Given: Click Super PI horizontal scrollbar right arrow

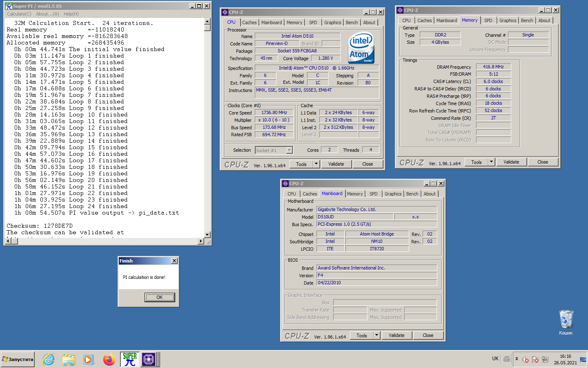Looking at the screenshot, I should pos(200,241).
